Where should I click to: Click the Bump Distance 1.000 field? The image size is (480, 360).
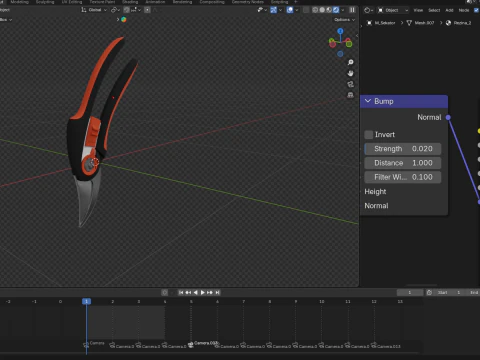(403, 163)
